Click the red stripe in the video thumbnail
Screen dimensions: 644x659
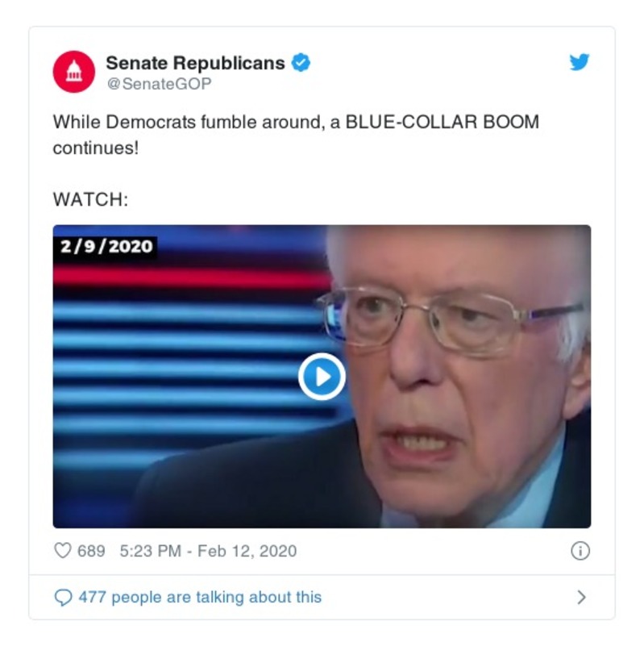tap(191, 277)
